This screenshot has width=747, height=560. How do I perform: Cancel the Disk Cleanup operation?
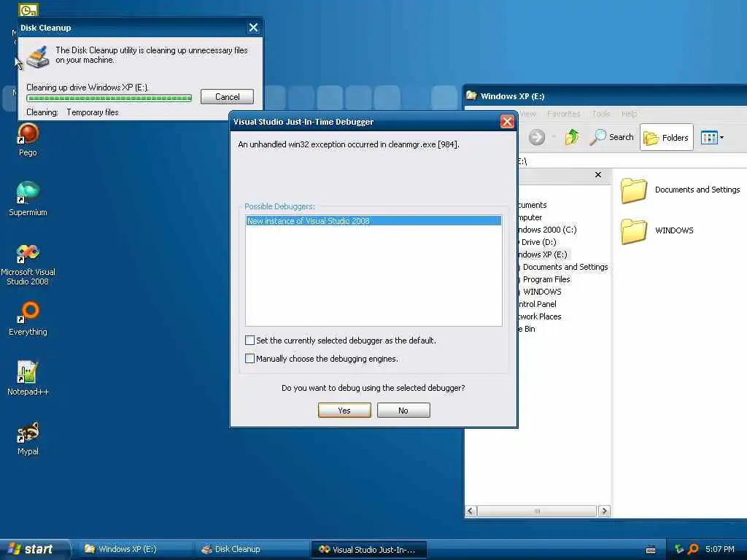click(227, 97)
